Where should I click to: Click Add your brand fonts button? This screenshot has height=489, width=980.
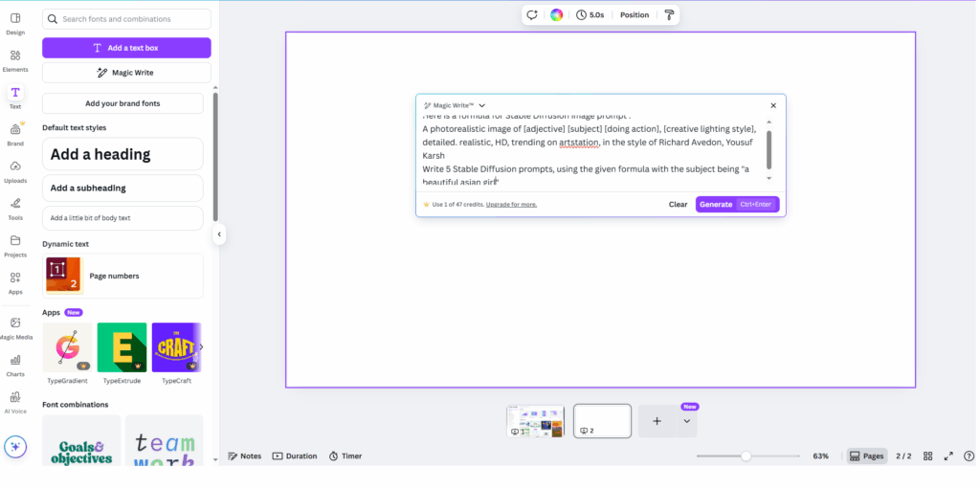coord(122,103)
